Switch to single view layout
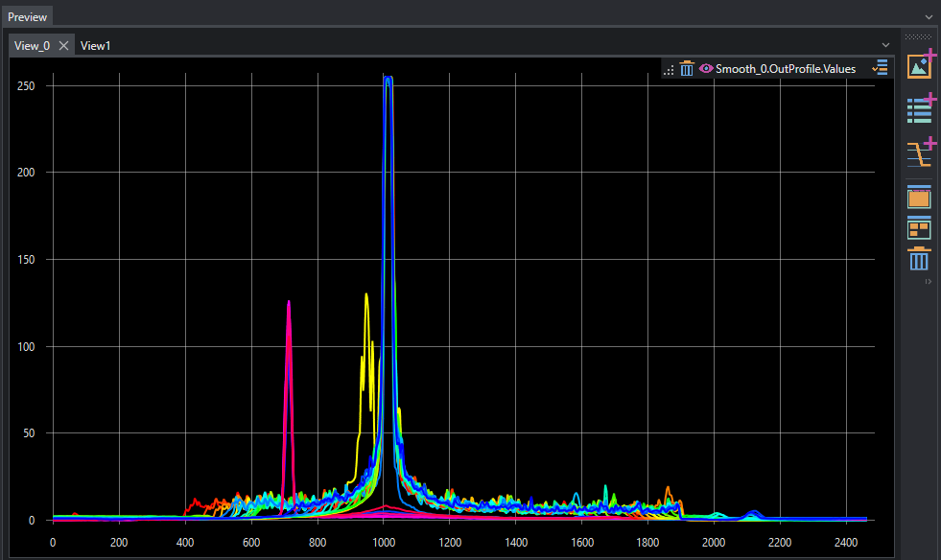Screen dimensions: 941x560 [919, 197]
